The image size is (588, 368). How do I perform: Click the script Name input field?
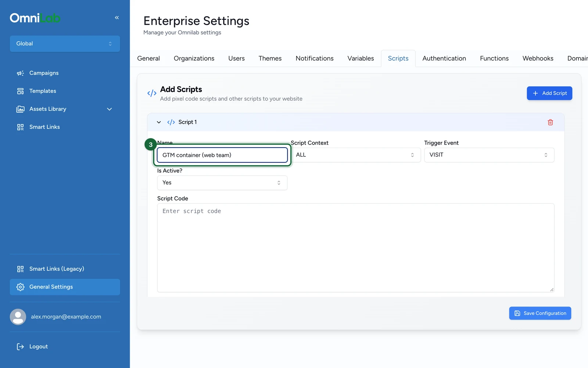pyautogui.click(x=222, y=155)
